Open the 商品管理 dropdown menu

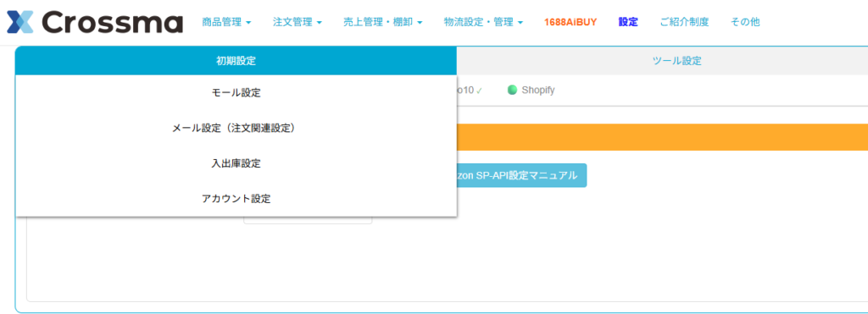click(x=226, y=22)
